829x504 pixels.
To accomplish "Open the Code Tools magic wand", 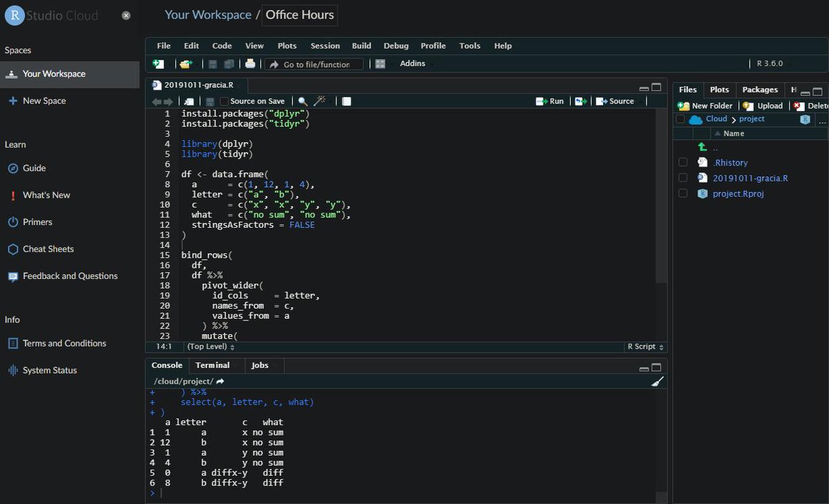I will pos(319,101).
